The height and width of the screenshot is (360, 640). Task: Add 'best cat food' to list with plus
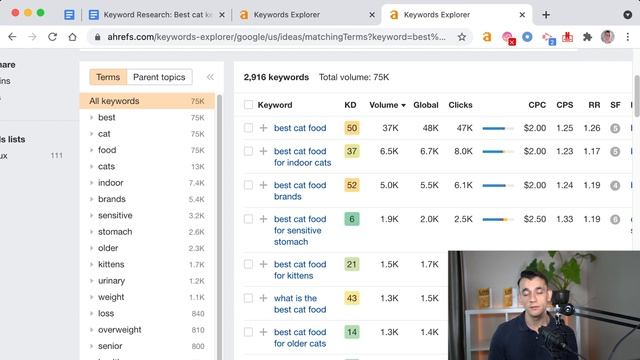[x=263, y=128]
